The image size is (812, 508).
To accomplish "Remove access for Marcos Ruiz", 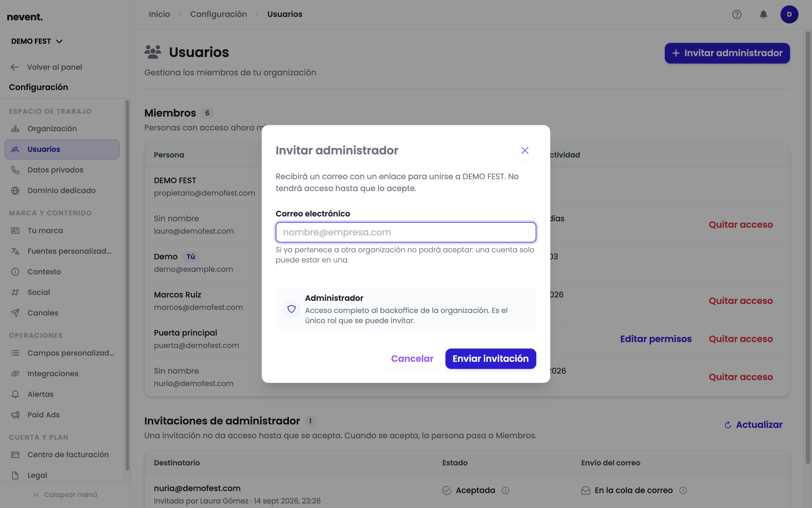I will pos(741,301).
